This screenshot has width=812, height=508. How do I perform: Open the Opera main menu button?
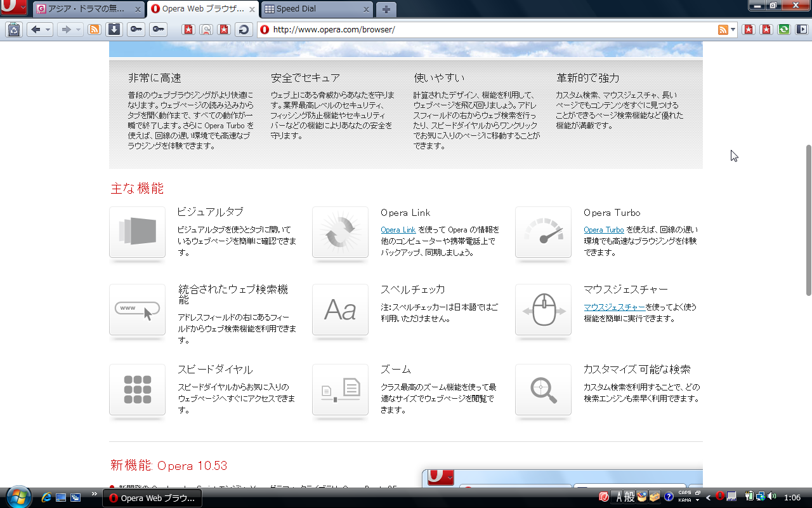(x=13, y=8)
